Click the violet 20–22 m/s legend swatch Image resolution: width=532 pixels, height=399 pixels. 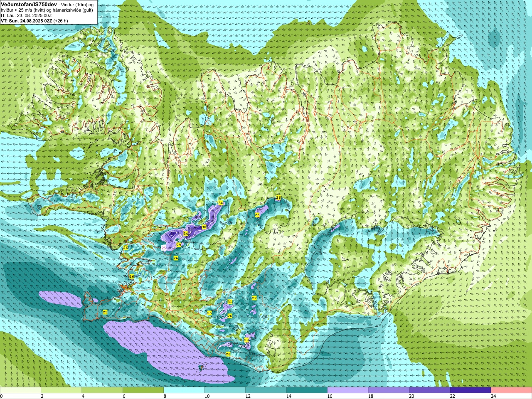pos(429,390)
